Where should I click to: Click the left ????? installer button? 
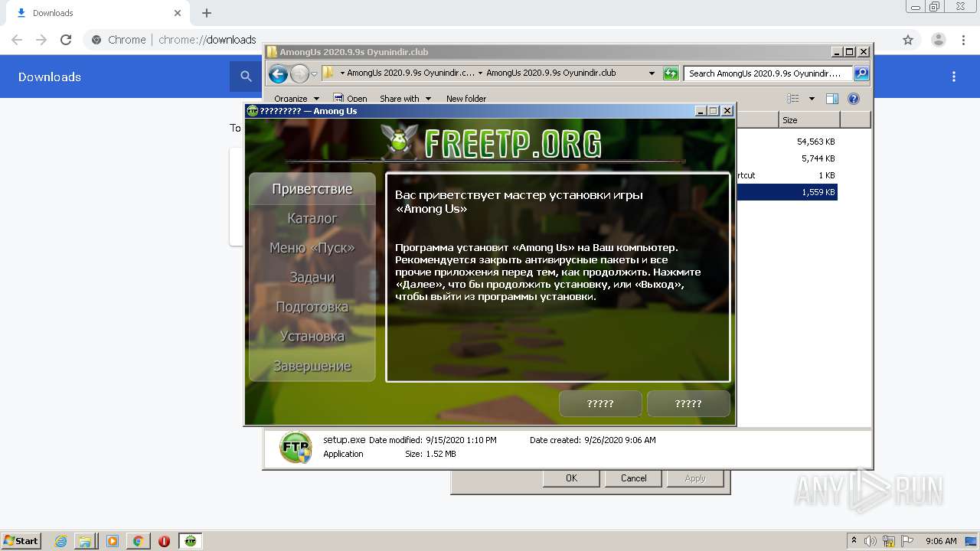[x=600, y=403]
